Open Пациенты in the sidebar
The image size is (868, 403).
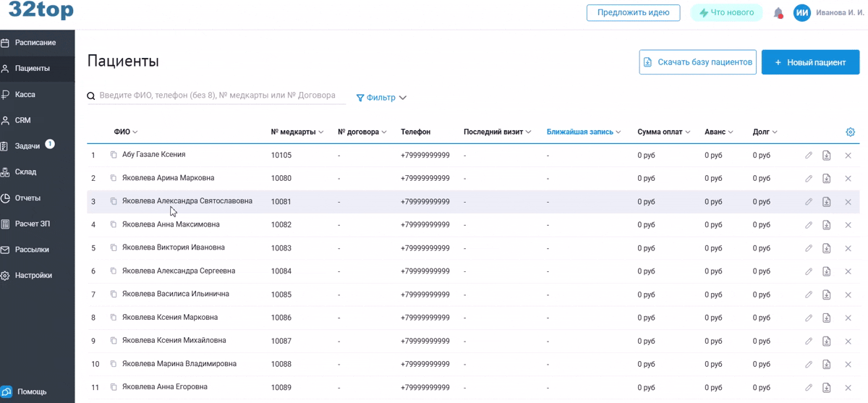[x=37, y=69]
